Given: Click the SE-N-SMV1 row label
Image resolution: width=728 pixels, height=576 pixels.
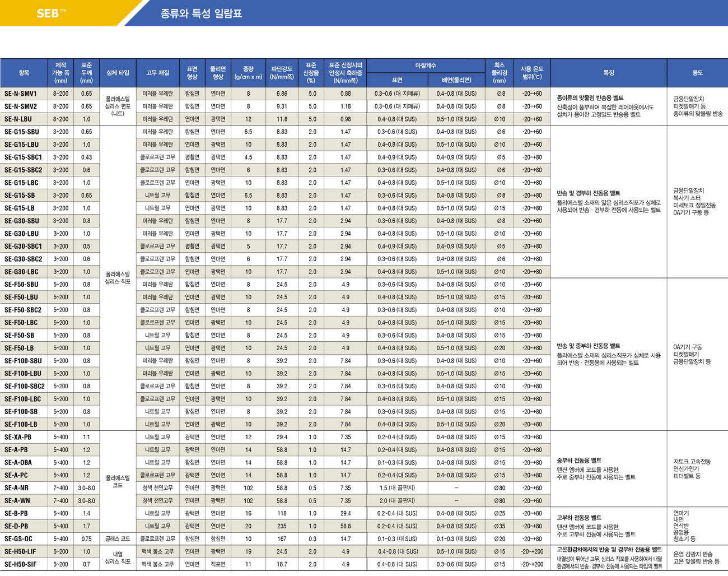Looking at the screenshot, I should point(21,94).
